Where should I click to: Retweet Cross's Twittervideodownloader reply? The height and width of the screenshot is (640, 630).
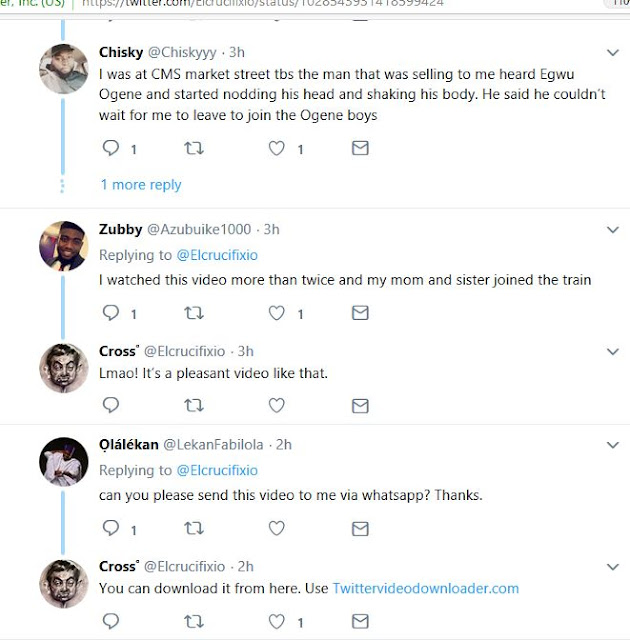point(195,622)
